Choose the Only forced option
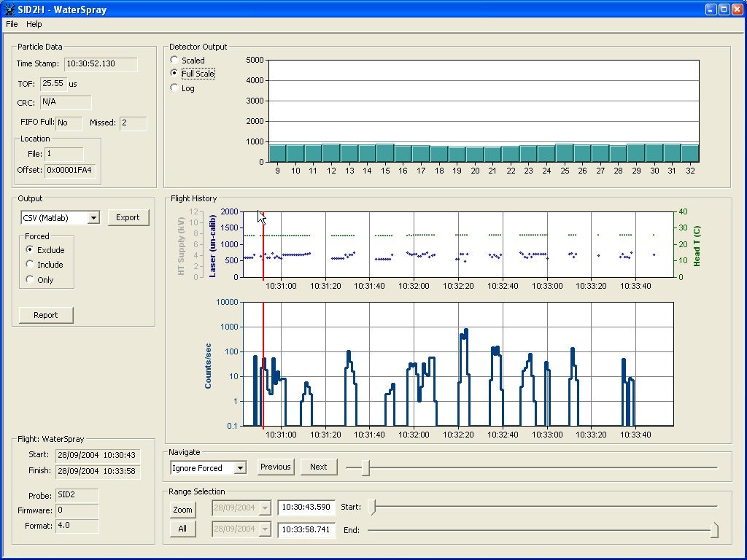This screenshot has height=560, width=747. point(30,279)
